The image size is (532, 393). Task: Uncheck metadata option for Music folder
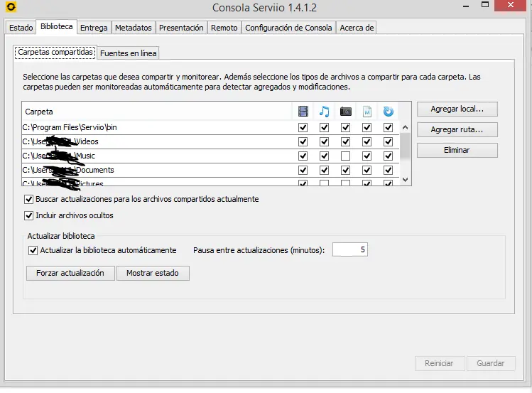point(367,156)
